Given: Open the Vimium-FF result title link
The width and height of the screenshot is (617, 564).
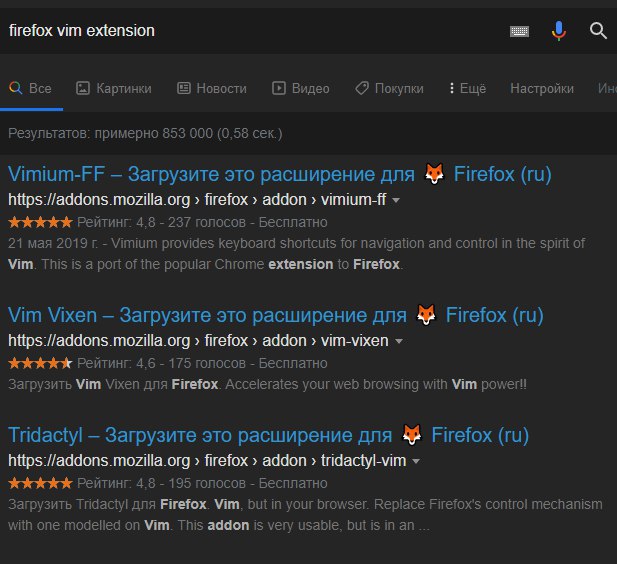Looking at the screenshot, I should coord(279,174).
